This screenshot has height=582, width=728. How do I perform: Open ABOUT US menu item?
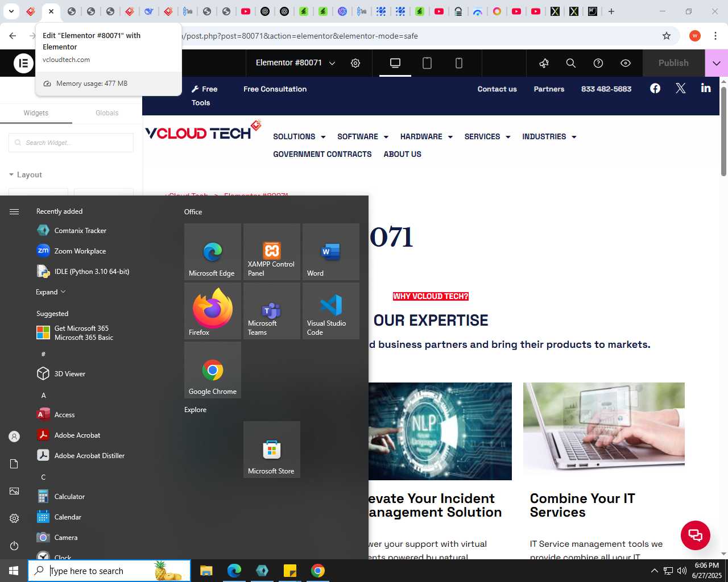point(403,154)
